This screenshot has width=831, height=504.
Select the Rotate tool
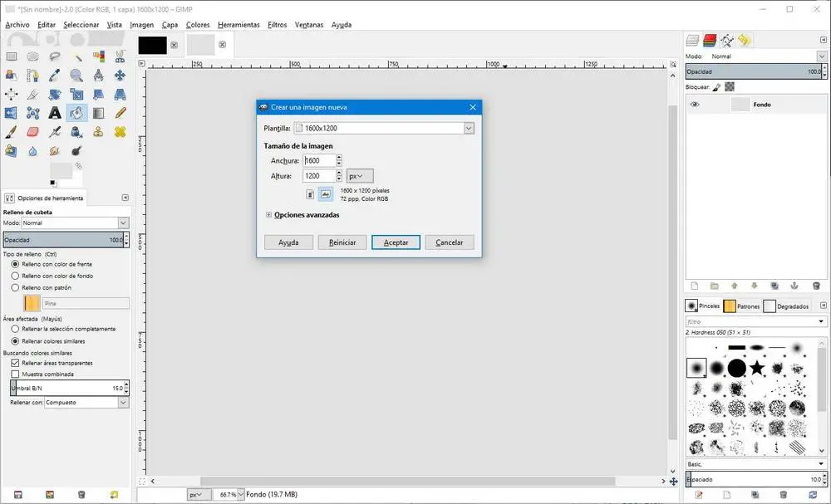pyautogui.click(x=55, y=94)
